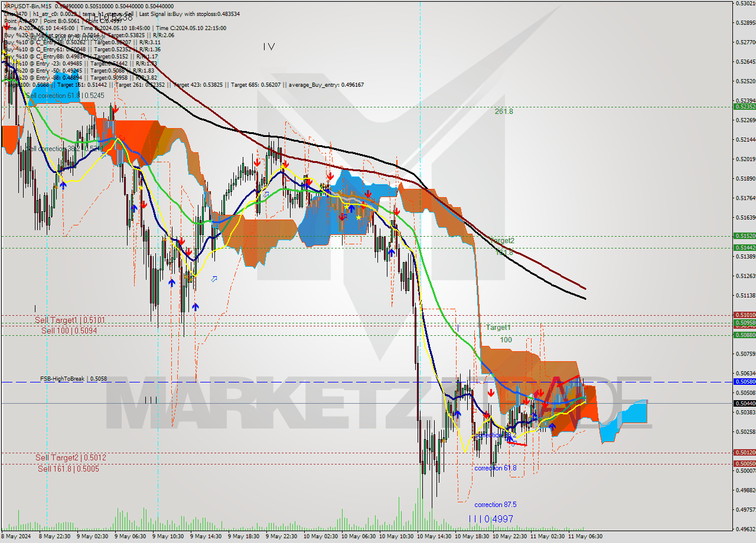Image resolution: width=756 pixels, height=543 pixels.
Task: Click the green 0.50880 price tag
Action: 744,335
